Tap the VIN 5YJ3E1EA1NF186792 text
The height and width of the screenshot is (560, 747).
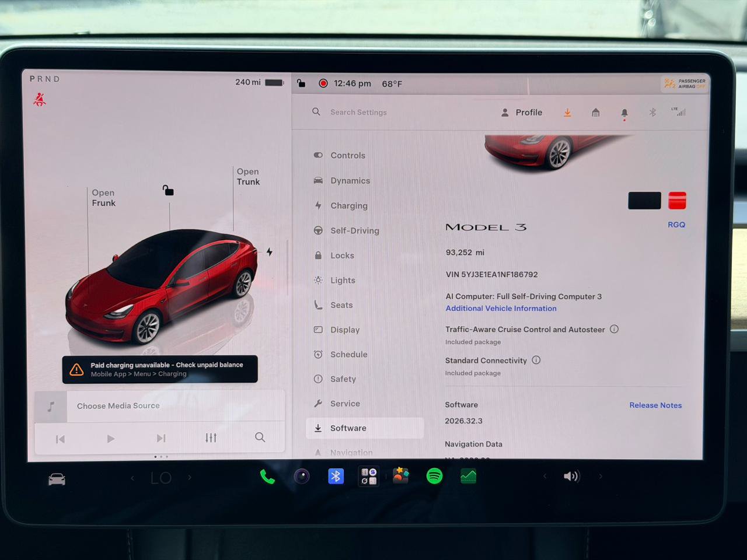click(x=491, y=274)
